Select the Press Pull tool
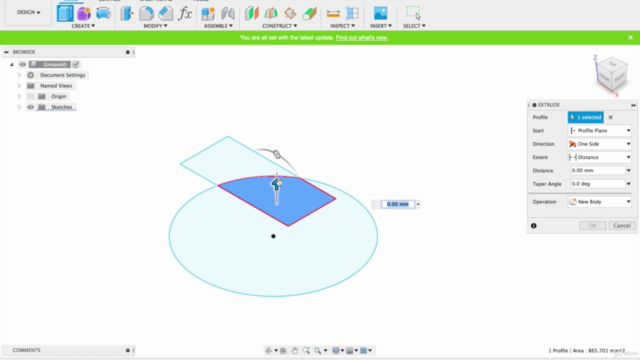The width and height of the screenshot is (640, 360). point(127,13)
